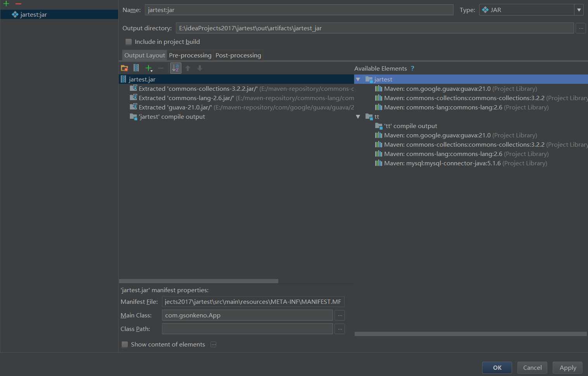This screenshot has height=376, width=588.
Task: Select guava:21.0 library under tt
Action: pos(456,135)
